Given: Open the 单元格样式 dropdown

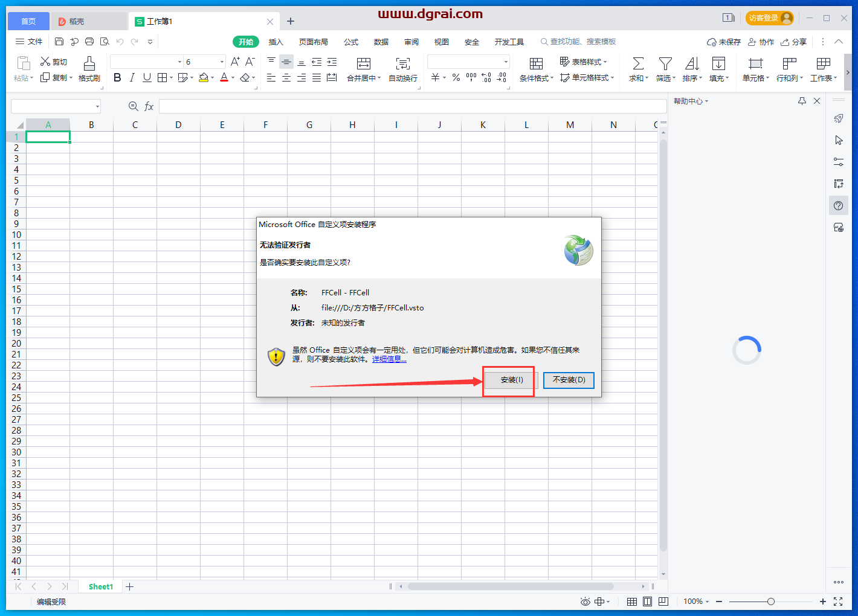Looking at the screenshot, I should (x=587, y=77).
